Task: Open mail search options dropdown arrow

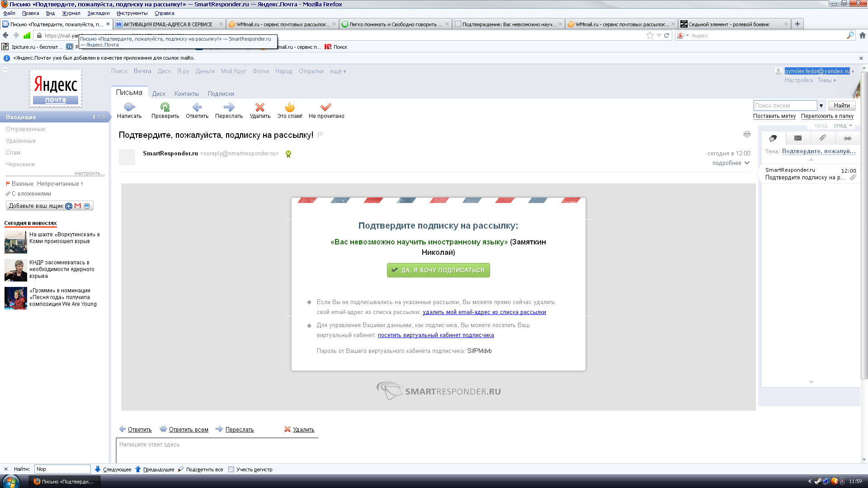Action: click(x=821, y=106)
